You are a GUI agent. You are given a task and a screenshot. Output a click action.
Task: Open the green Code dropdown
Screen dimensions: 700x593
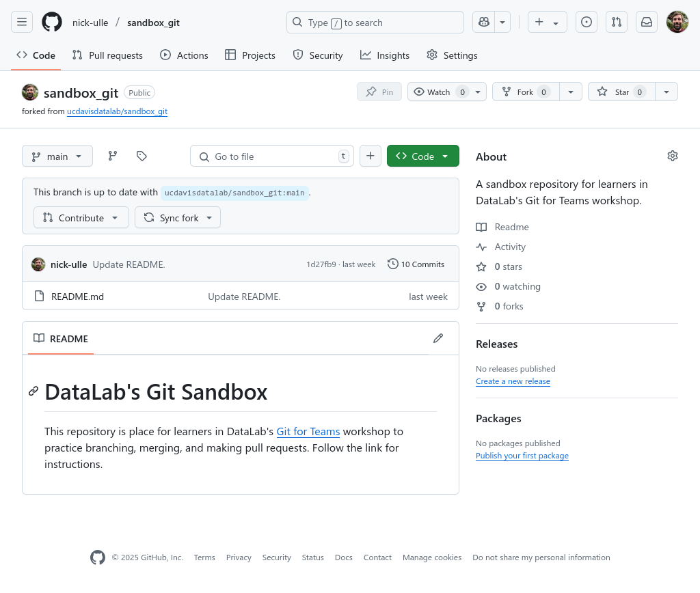coord(422,156)
